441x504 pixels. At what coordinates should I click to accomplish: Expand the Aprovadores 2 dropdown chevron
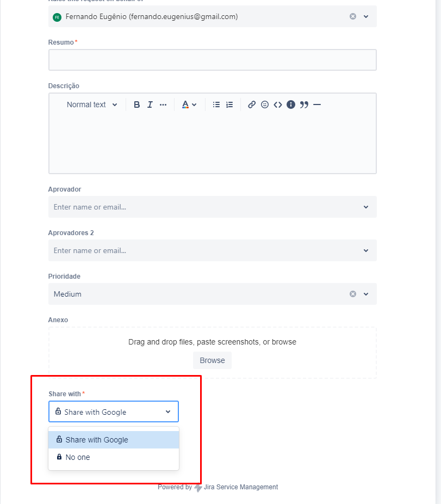click(366, 250)
